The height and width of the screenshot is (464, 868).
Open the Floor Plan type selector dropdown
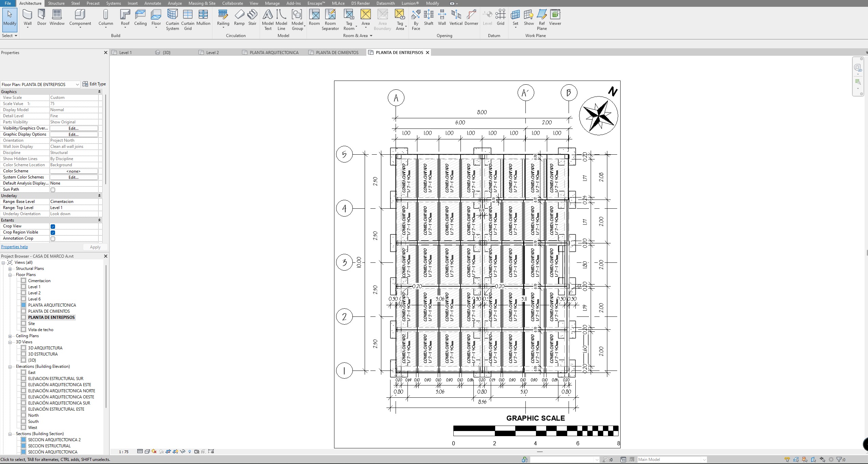coord(77,84)
